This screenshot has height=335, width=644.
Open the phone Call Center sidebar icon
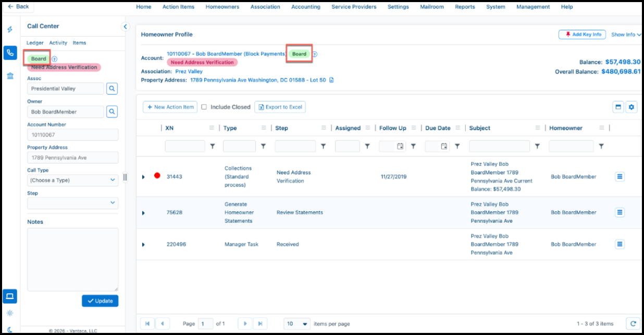point(10,53)
